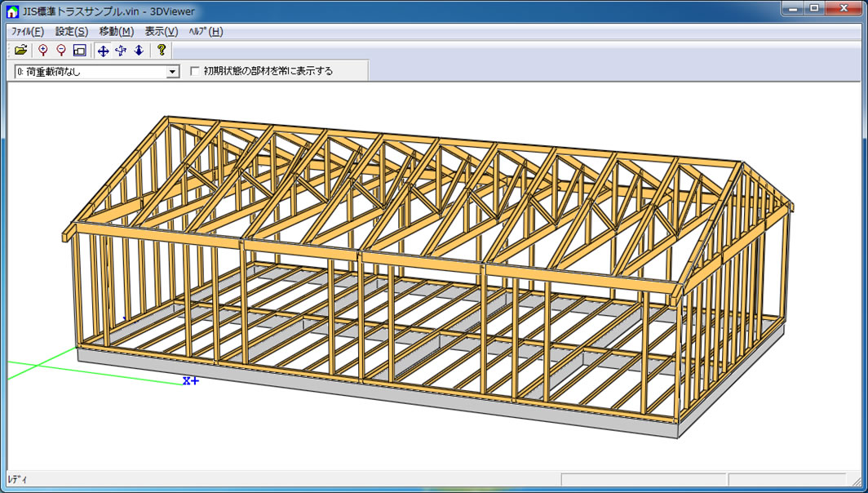Screen dimensions: 868x493
Task: Open the 設定(S) menu
Action: tap(72, 31)
